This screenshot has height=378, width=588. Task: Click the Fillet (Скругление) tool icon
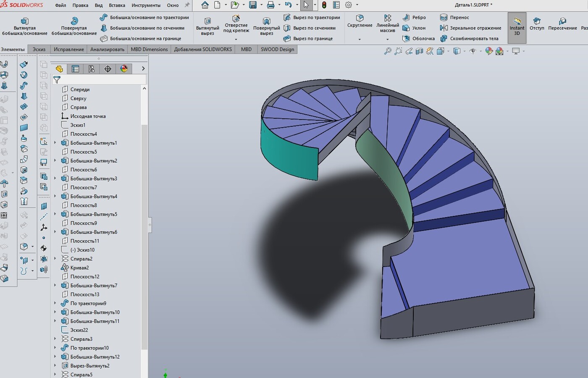(x=360, y=18)
